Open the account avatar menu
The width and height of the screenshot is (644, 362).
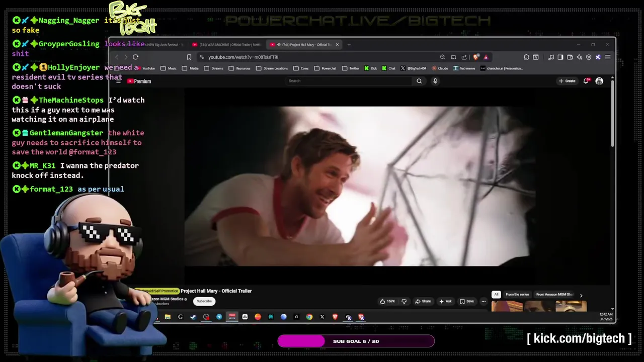click(599, 81)
